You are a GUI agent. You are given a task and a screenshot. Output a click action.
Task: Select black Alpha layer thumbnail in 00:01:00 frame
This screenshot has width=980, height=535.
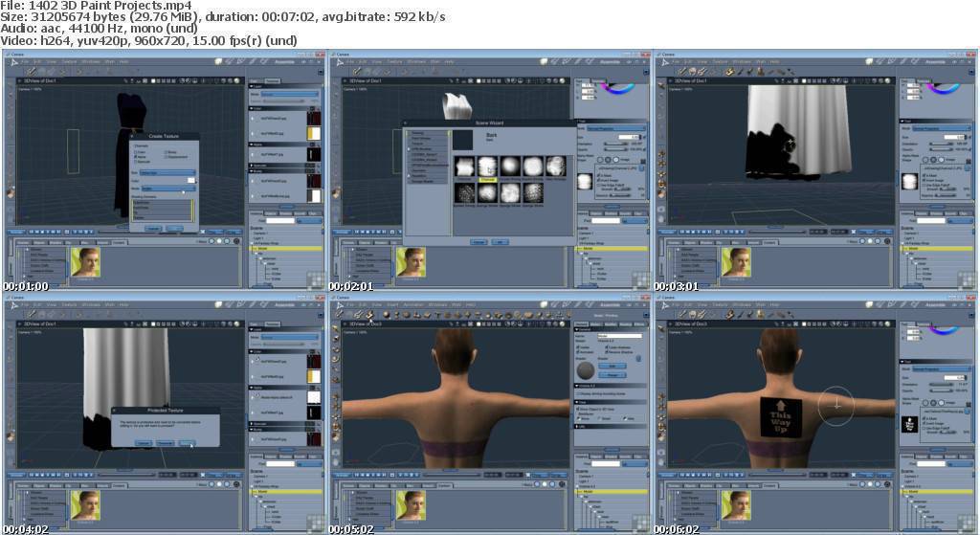point(314,154)
